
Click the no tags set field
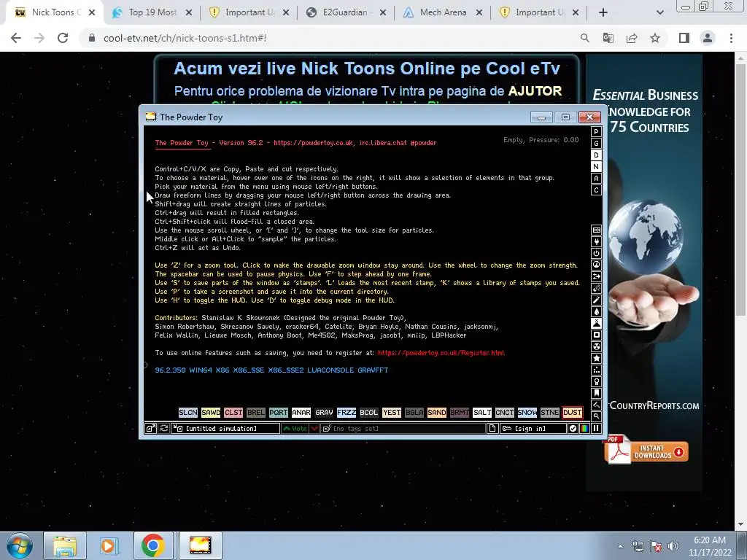(x=403, y=428)
